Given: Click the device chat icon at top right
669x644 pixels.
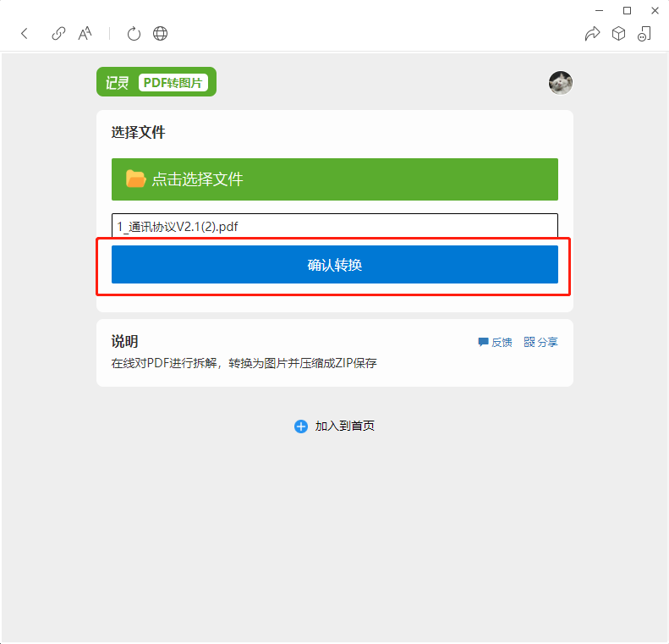Looking at the screenshot, I should pos(644,33).
